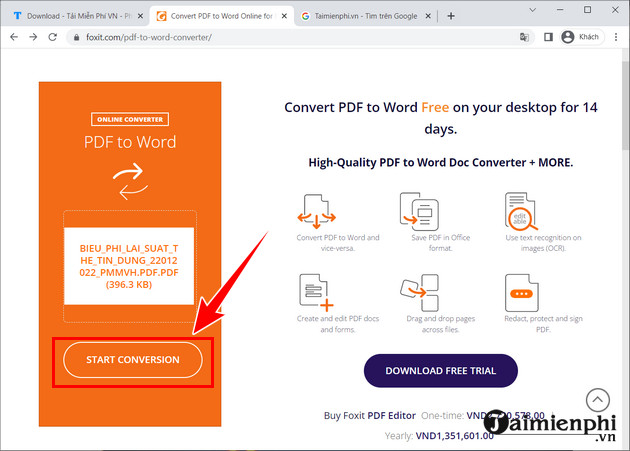The image size is (630, 451).
Task: Select the uploaded BIEU_PHI_LAI_SUAT PDF file box
Action: pos(129,266)
